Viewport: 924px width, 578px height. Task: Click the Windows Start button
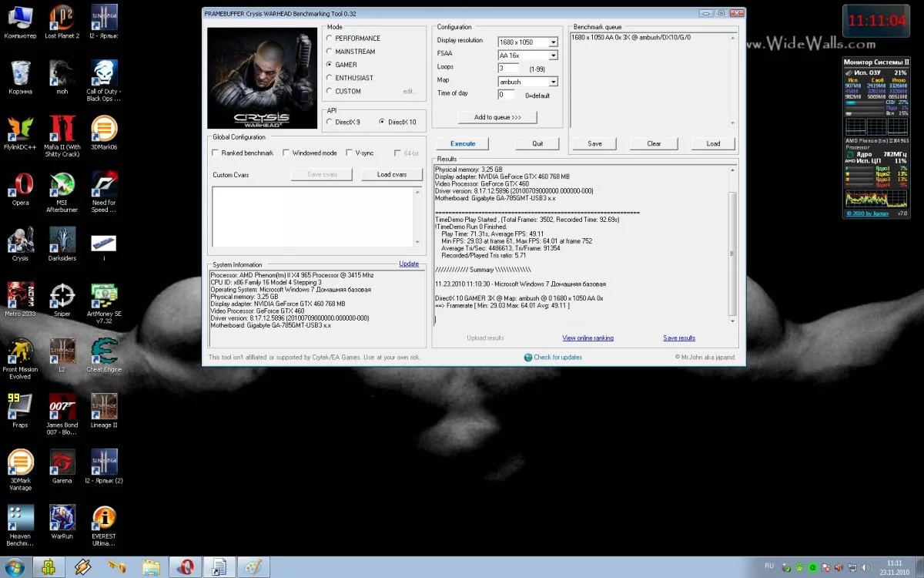pyautogui.click(x=15, y=566)
